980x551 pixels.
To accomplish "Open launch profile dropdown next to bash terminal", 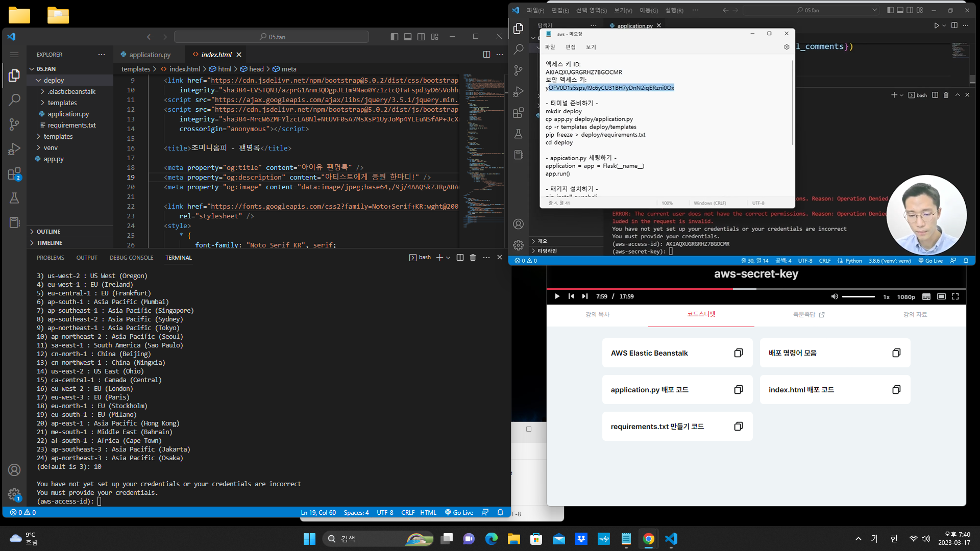I will pos(448,258).
